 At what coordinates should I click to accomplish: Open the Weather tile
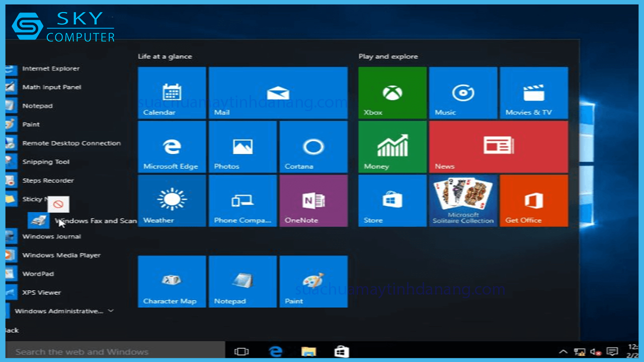172,201
